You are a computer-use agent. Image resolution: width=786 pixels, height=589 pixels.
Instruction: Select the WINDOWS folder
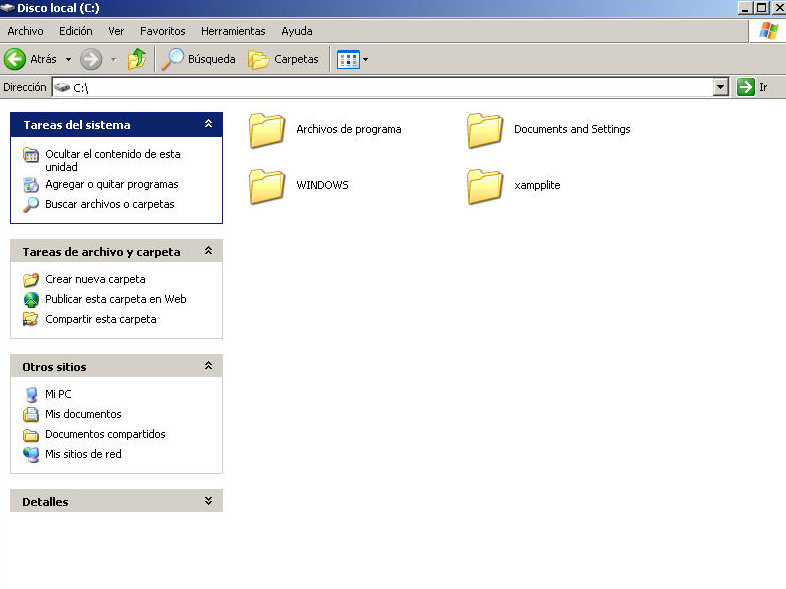[267, 186]
